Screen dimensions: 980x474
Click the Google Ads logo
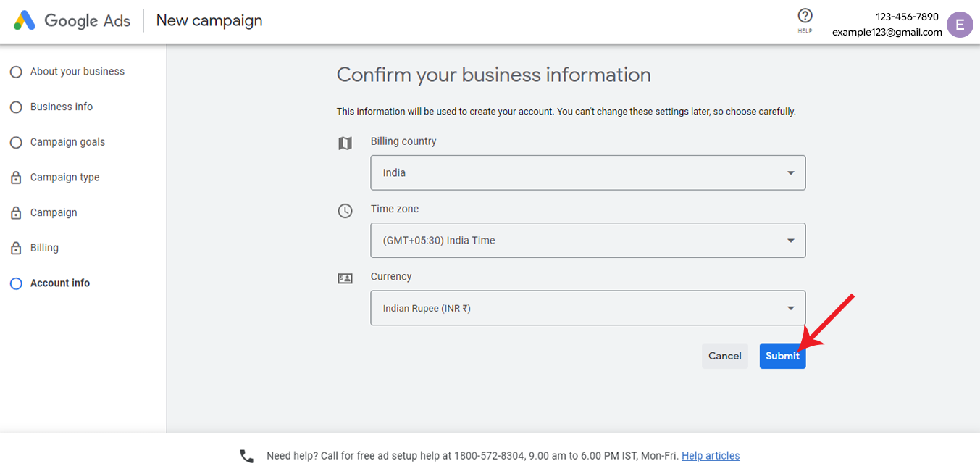tap(24, 20)
